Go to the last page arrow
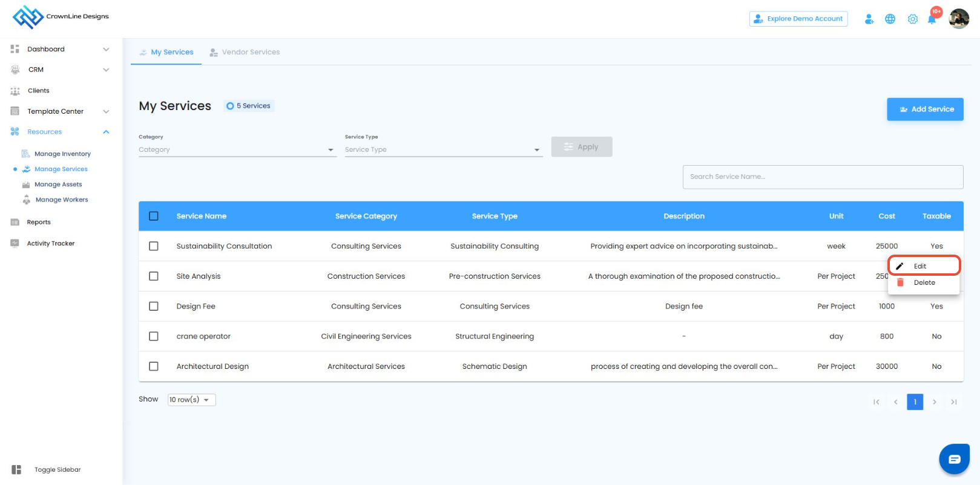 tap(954, 402)
